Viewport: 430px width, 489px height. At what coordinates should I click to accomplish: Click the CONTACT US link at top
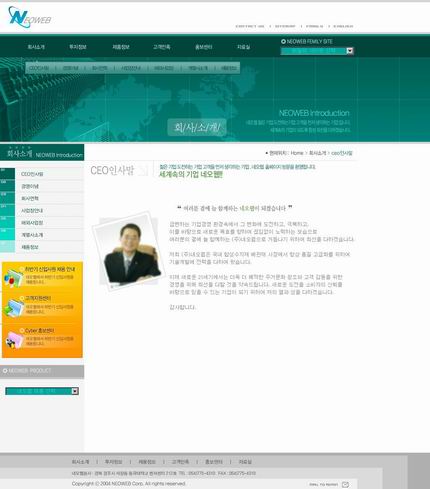[250, 26]
